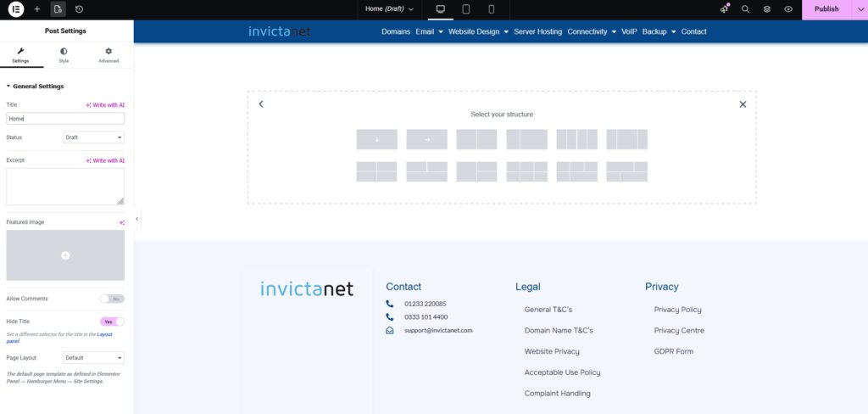
Task: Open the What's New megaphone icon
Action: click(725, 8)
